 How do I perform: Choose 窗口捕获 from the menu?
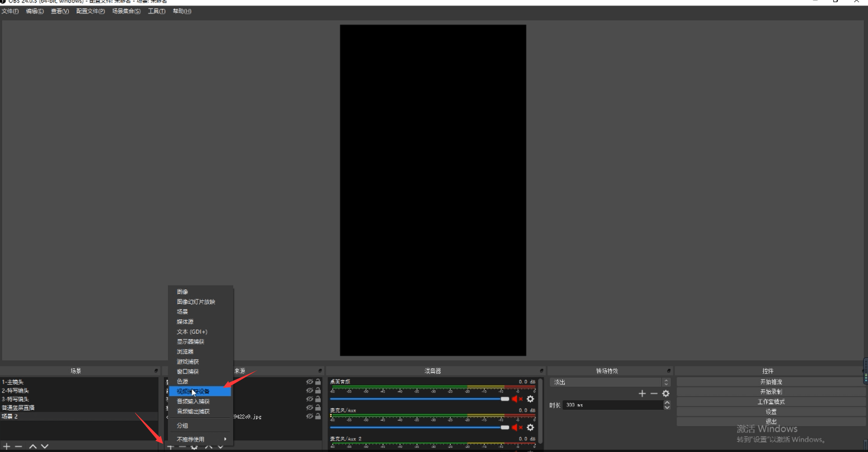(x=200, y=371)
